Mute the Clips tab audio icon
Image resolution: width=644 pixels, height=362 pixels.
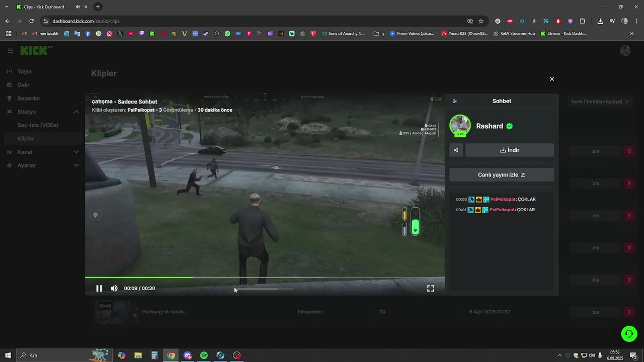point(77,7)
